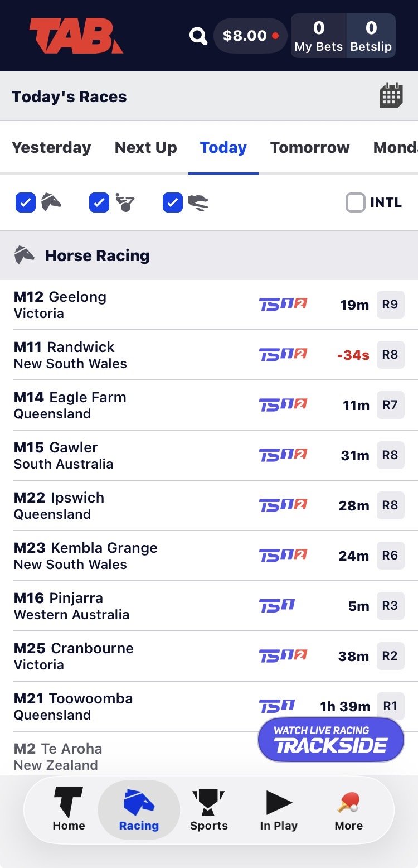Open the $8.00 account balance
This screenshot has width=418, height=868.
250,36
